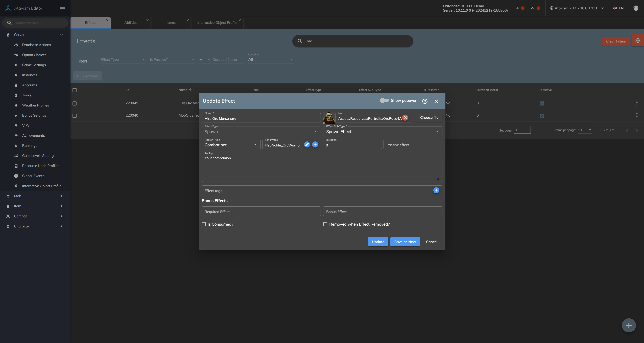
Task: Check the Is Consumed? checkbox
Action: click(204, 224)
